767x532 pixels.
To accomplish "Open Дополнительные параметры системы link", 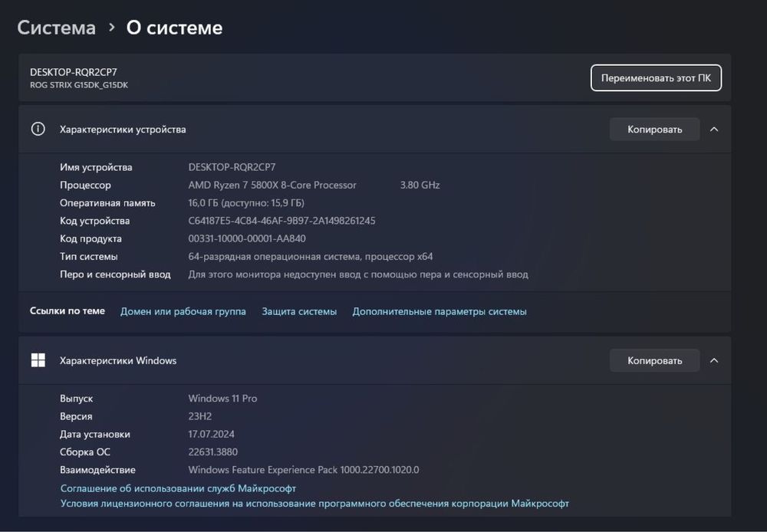I will pyautogui.click(x=439, y=311).
